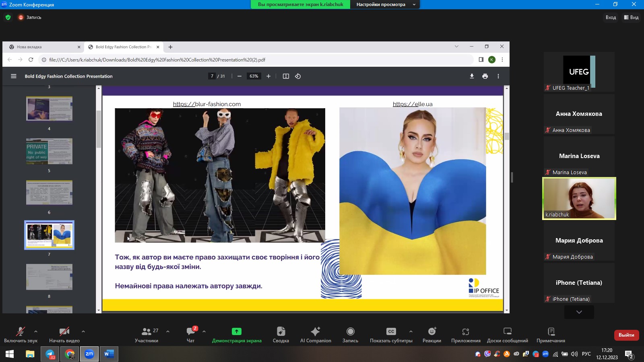The height and width of the screenshot is (362, 644).
Task: Click thumbnail sidebar scrollbar
Action: pyautogui.click(x=99, y=129)
